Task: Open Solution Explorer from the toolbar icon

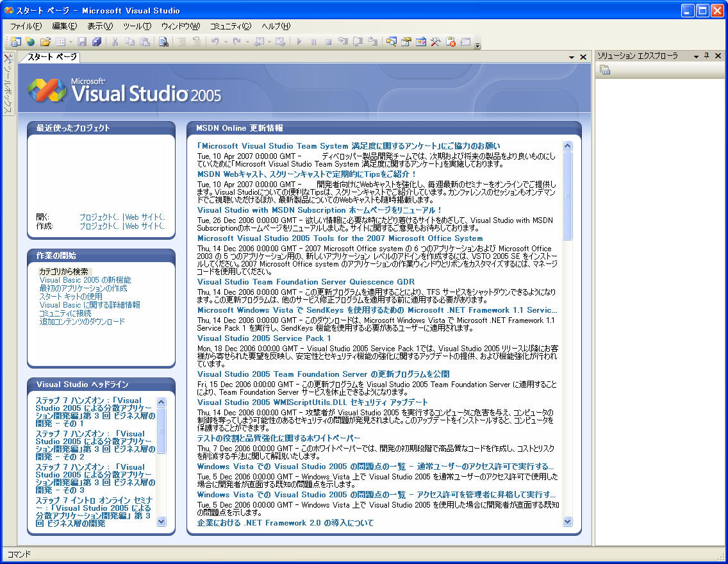Action: pyautogui.click(x=392, y=42)
